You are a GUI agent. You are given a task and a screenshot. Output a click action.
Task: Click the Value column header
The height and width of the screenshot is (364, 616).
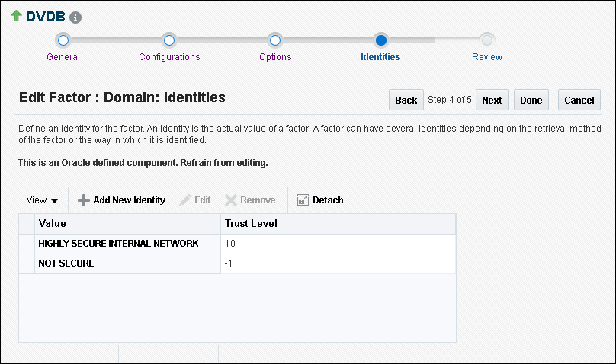[x=53, y=224]
